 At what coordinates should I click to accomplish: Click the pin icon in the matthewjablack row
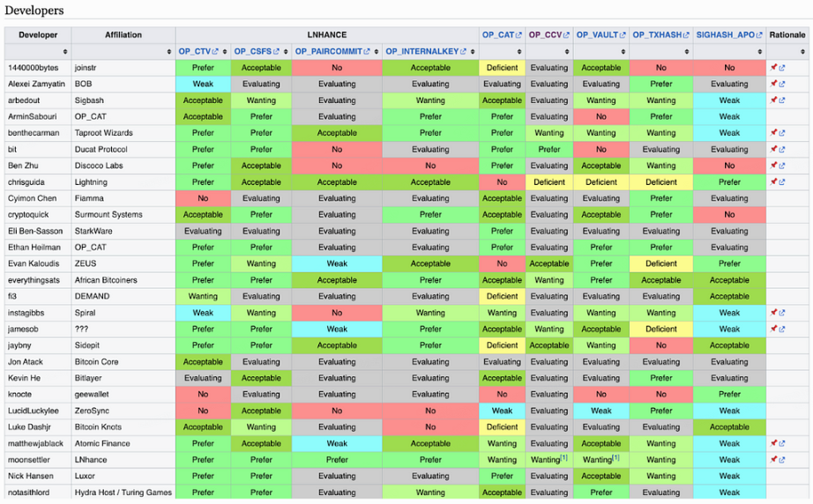773,443
